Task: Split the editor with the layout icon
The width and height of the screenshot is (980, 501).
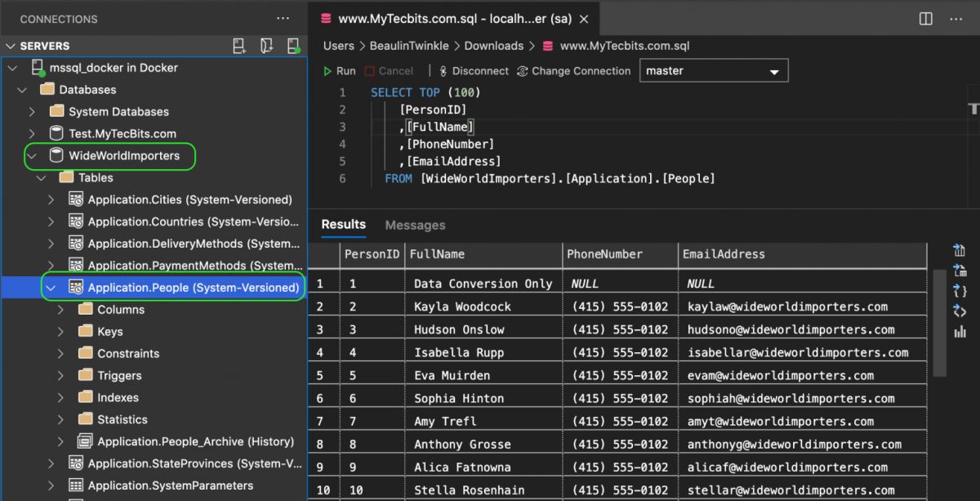Action: pos(926,18)
